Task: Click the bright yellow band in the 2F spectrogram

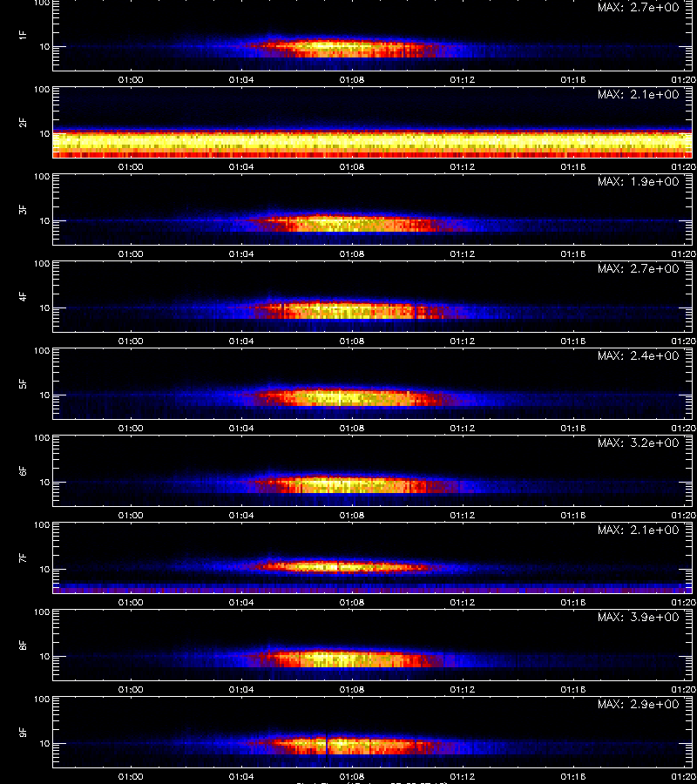Action: [372, 141]
